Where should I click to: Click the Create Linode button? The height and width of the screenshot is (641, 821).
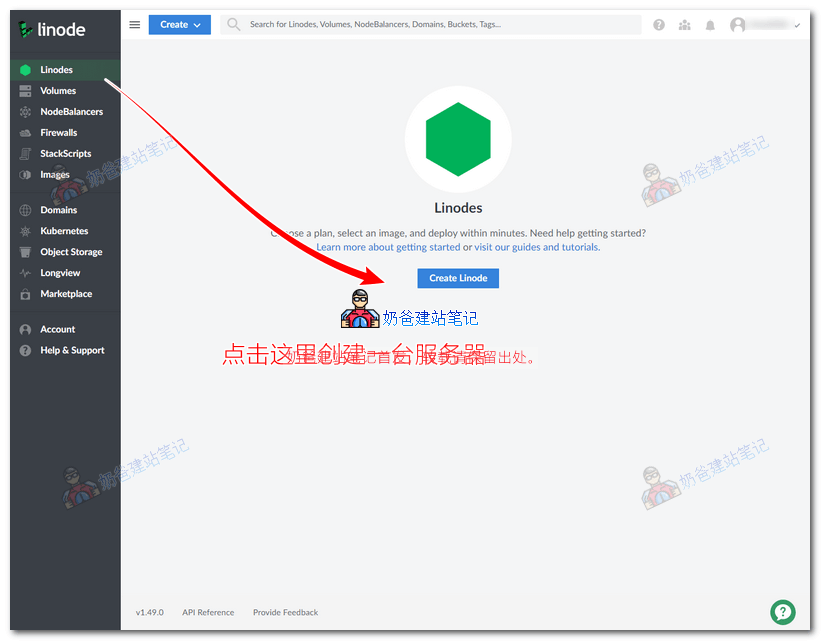pyautogui.click(x=458, y=278)
